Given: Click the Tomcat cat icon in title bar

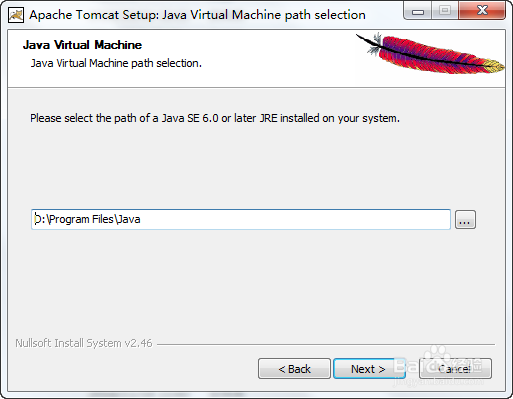Looking at the screenshot, I should [x=16, y=15].
